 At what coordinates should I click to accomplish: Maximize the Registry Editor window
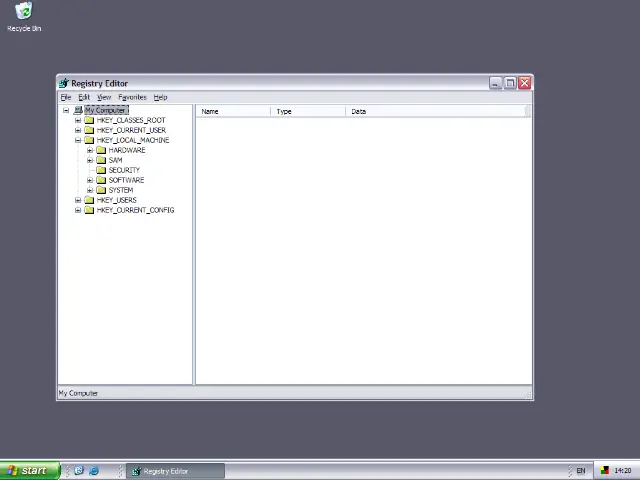pos(510,83)
